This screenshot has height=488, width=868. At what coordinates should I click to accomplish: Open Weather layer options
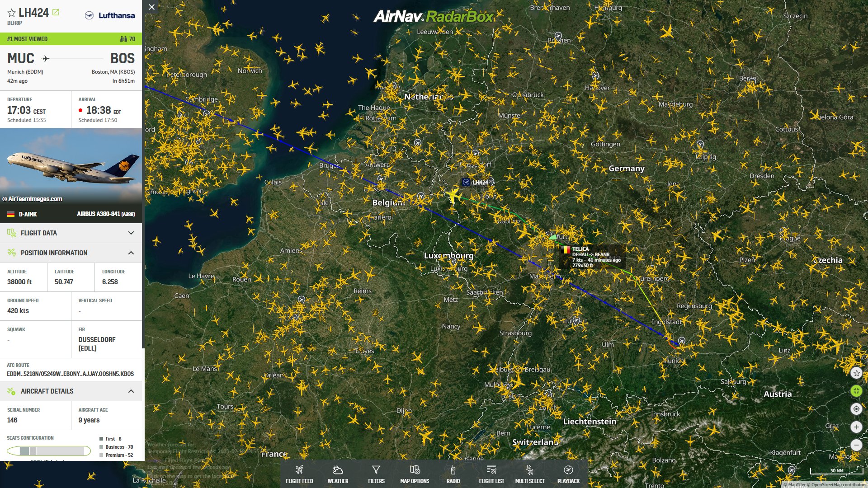[x=338, y=474]
